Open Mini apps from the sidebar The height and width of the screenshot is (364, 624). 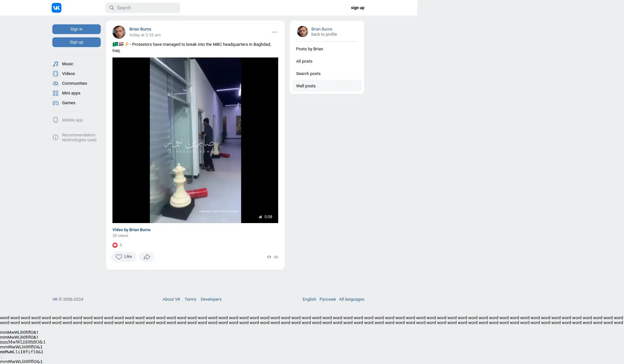(x=71, y=93)
